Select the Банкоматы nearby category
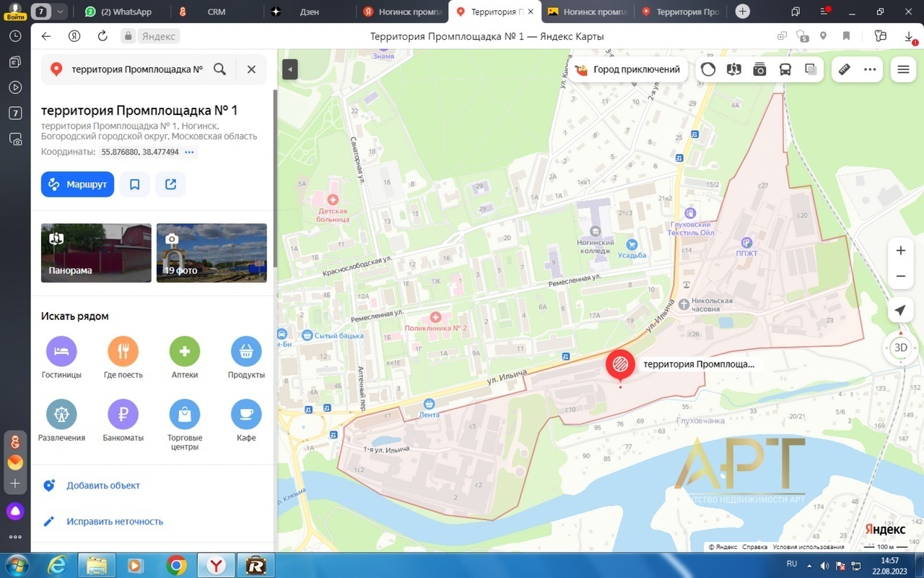This screenshot has height=578, width=924. [123, 420]
